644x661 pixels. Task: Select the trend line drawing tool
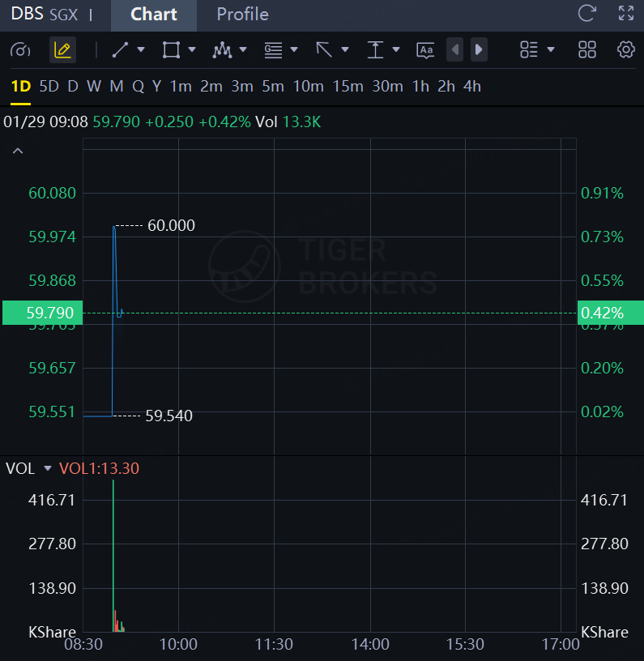(120, 49)
